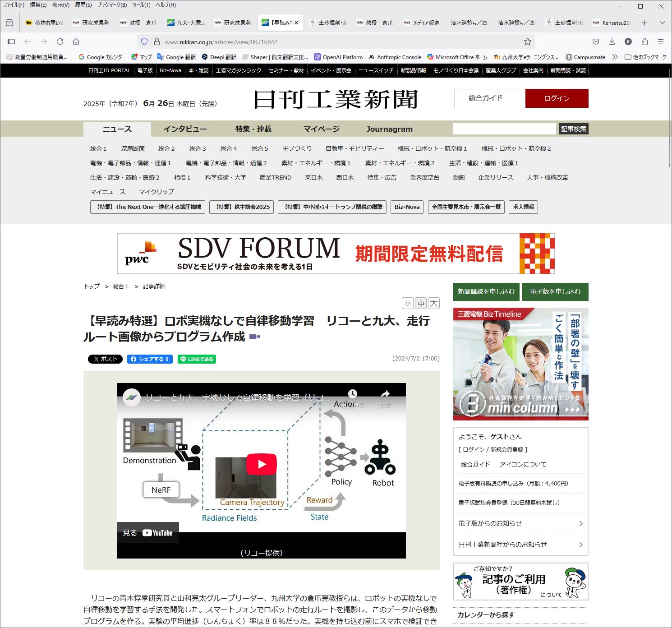The image size is (672, 628).
Task: Click the 総合ガイド header button
Action: click(485, 98)
